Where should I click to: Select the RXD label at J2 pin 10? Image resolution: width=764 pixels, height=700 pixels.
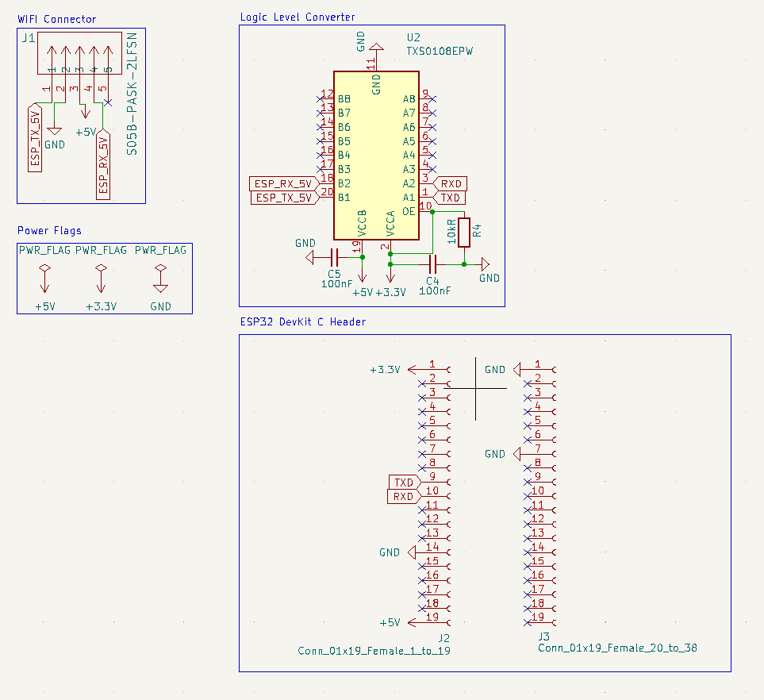404,496
